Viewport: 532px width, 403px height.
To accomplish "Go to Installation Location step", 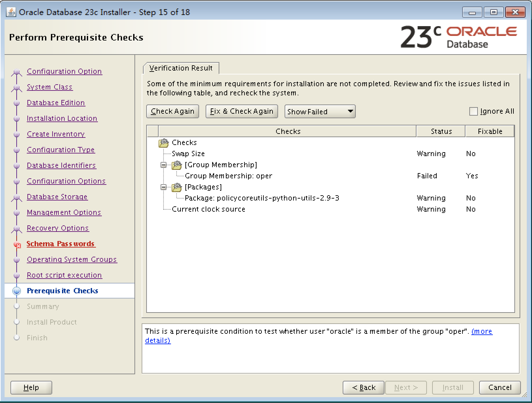I will pyautogui.click(x=62, y=118).
